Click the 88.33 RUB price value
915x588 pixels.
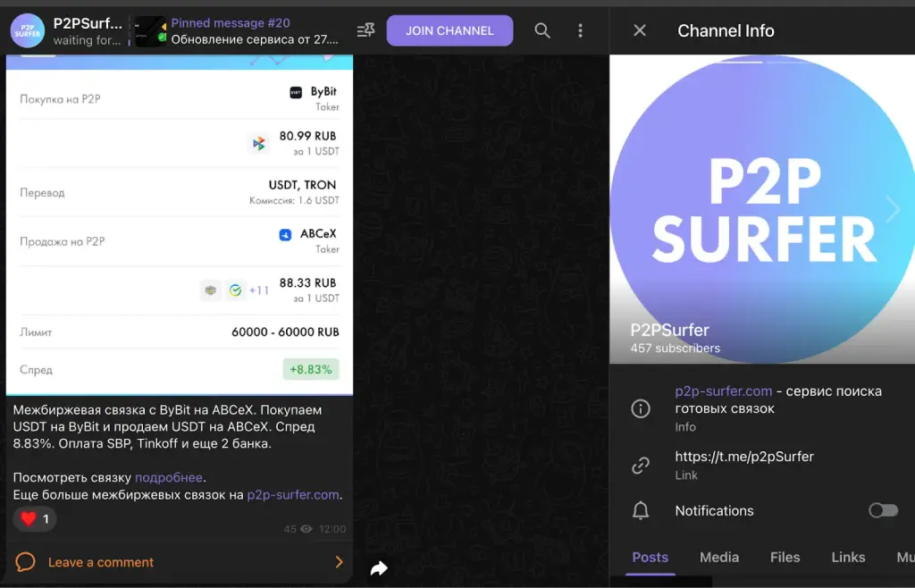pyautogui.click(x=307, y=283)
